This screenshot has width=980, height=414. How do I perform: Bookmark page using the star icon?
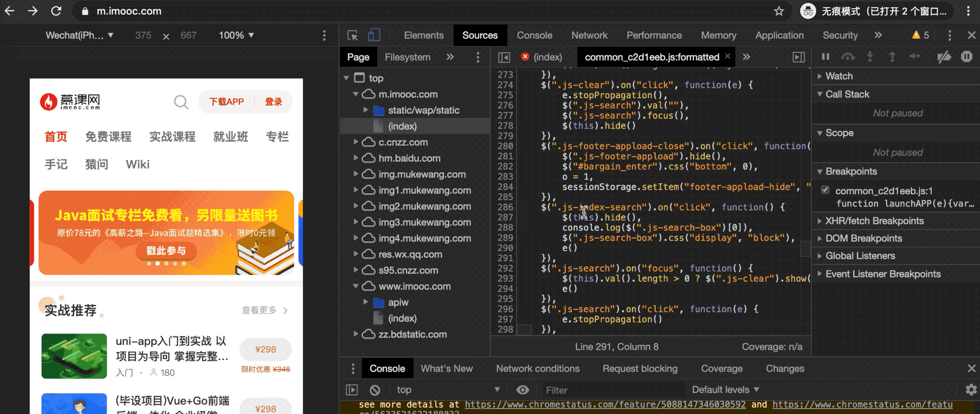point(779,11)
